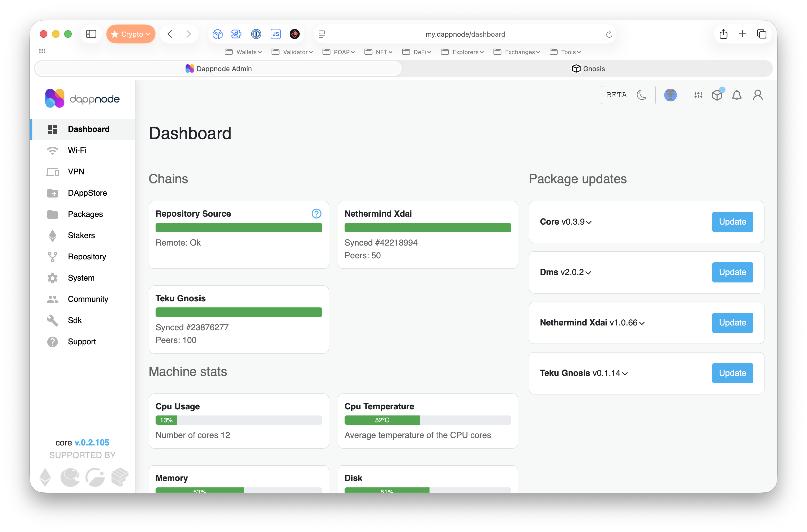
Task: Open the Crypto tab group dropdown
Action: [x=131, y=34]
